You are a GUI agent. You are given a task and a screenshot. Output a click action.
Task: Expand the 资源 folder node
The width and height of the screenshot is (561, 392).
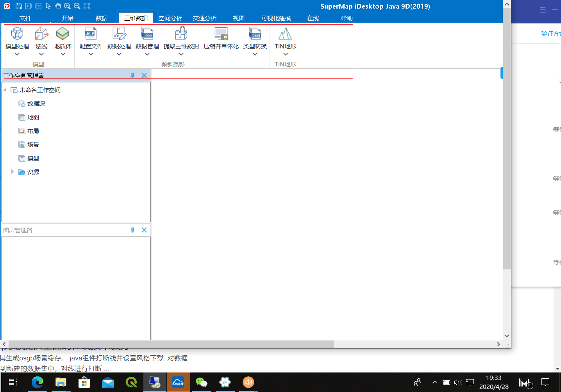[x=13, y=172]
